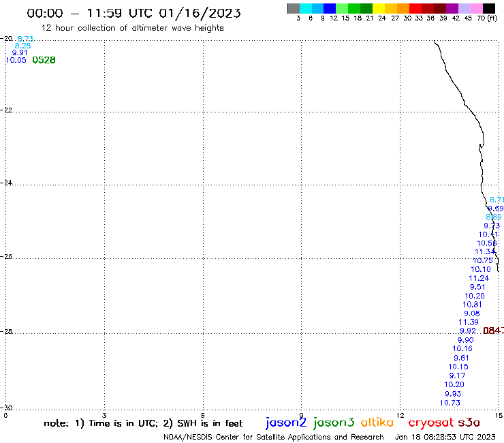Click the -24 latitude axis label

pyautogui.click(x=6, y=183)
